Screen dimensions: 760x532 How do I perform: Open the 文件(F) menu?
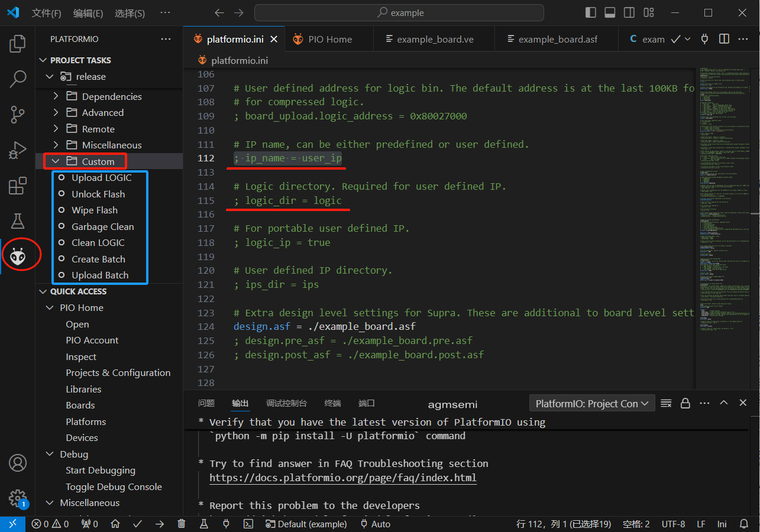click(46, 13)
